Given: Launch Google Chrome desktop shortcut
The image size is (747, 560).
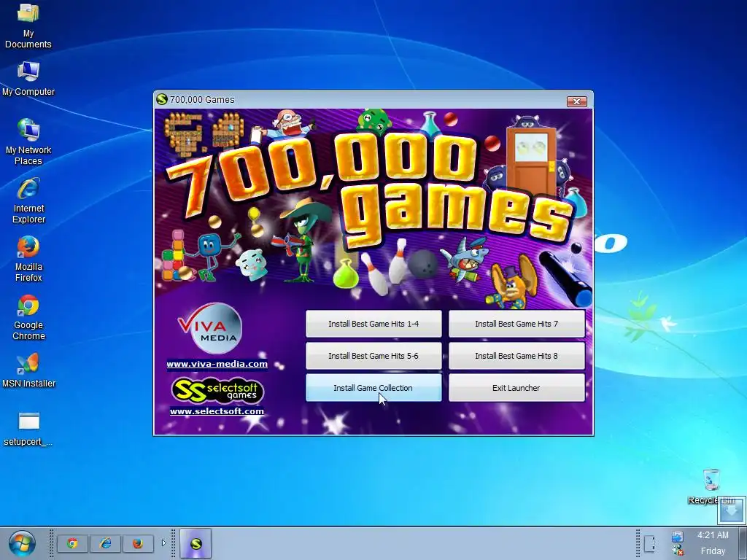Looking at the screenshot, I should click(28, 317).
